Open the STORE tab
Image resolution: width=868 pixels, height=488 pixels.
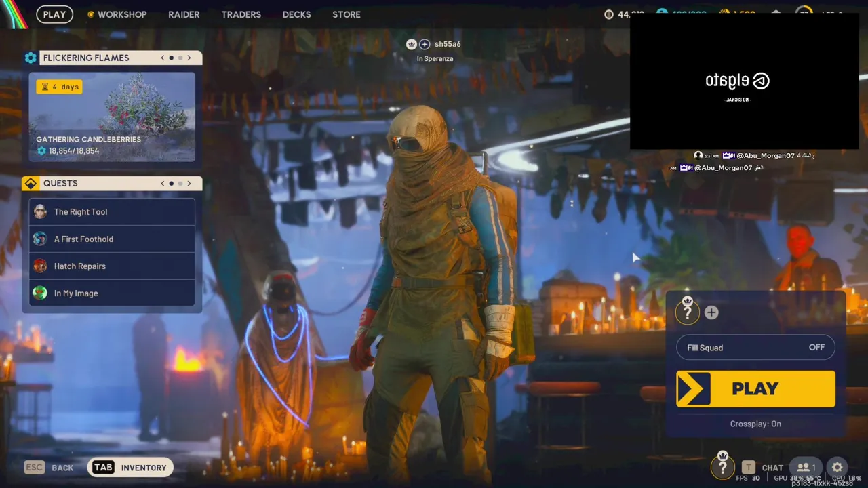tap(347, 14)
